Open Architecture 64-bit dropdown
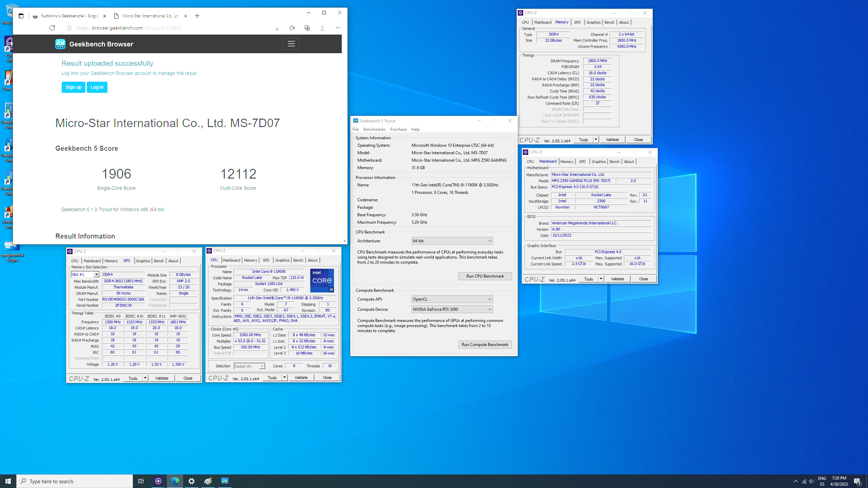The image size is (868, 488). click(x=452, y=241)
